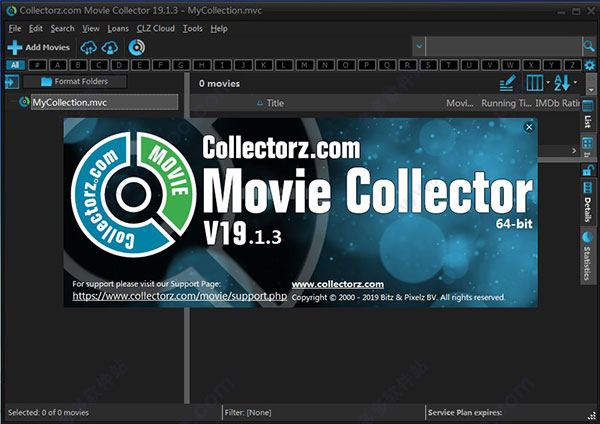Filter movies by # symbol
This screenshot has height=424, width=600.
click(x=37, y=65)
